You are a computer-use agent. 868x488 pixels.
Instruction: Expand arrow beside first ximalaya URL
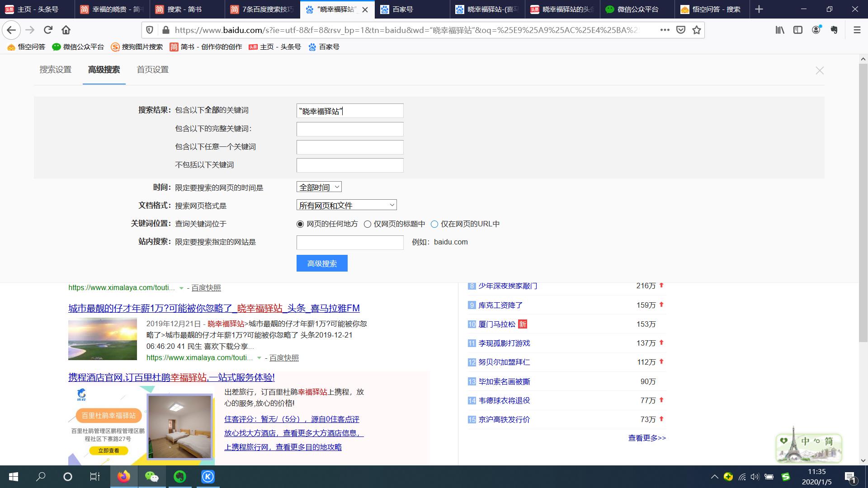coord(181,288)
